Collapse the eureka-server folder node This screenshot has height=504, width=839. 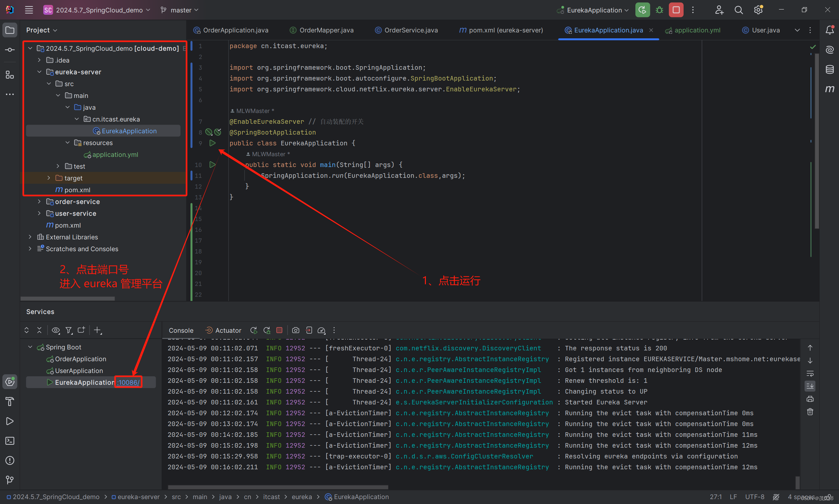pos(39,72)
